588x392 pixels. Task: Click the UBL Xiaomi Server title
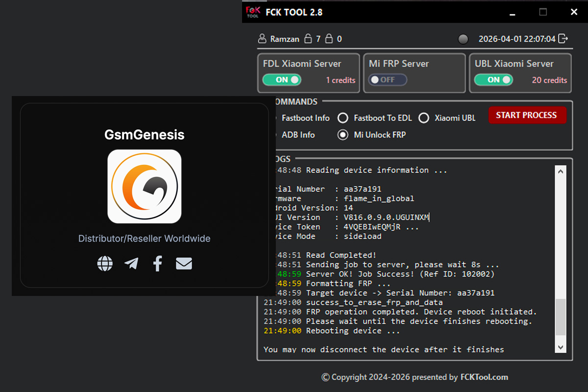click(514, 64)
